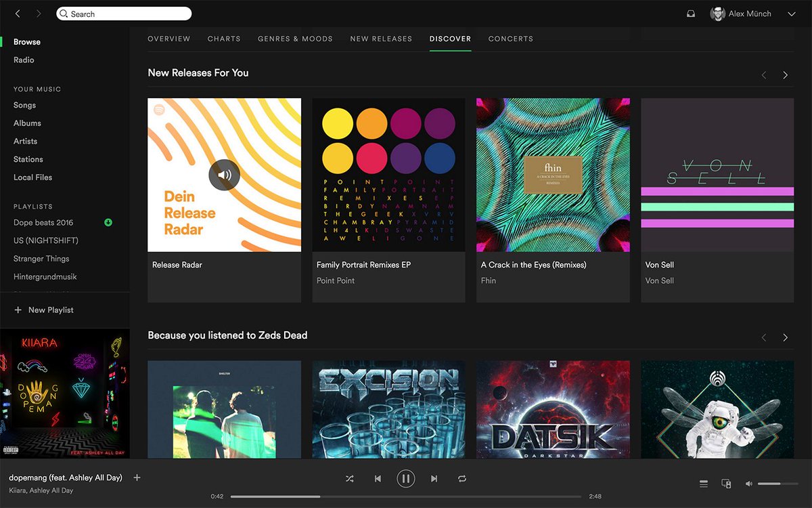Image resolution: width=812 pixels, height=508 pixels.
Task: Expand the account menu chevron
Action: point(792,14)
